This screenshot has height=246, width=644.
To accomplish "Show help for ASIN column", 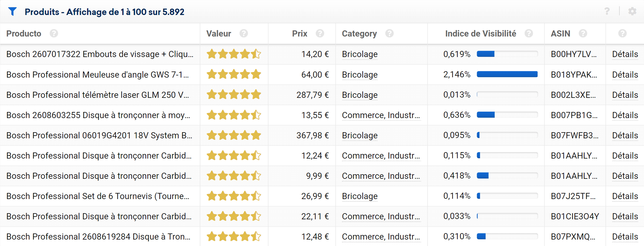I will 583,33.
